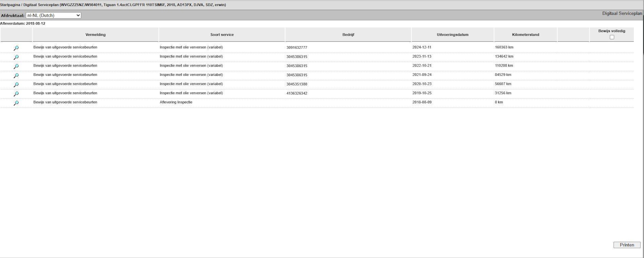
Task: Click company number 4136326342 in Bedrijf column
Action: [x=297, y=93]
